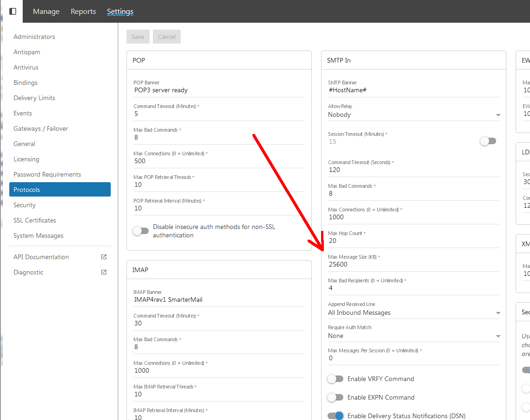This screenshot has width=530, height=420.
Task: Expand Append Received Line dropdown
Action: [413, 312]
